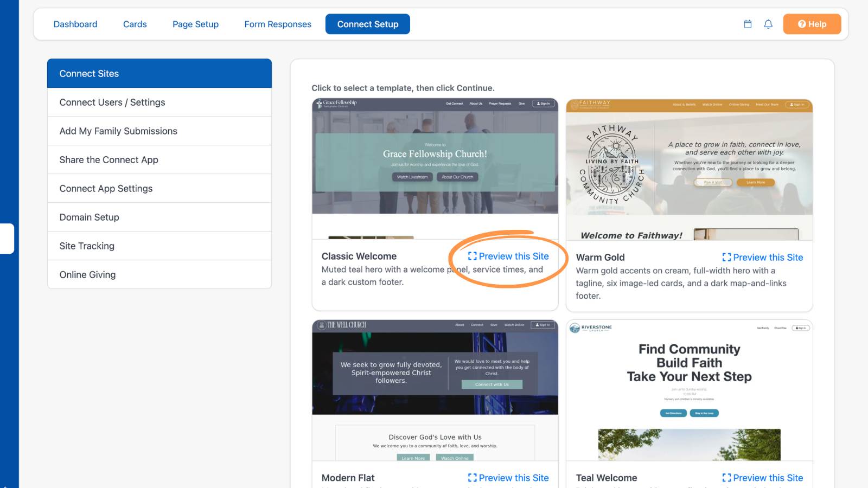Open notifications bell icon
This screenshot has height=488, width=868.
[768, 24]
